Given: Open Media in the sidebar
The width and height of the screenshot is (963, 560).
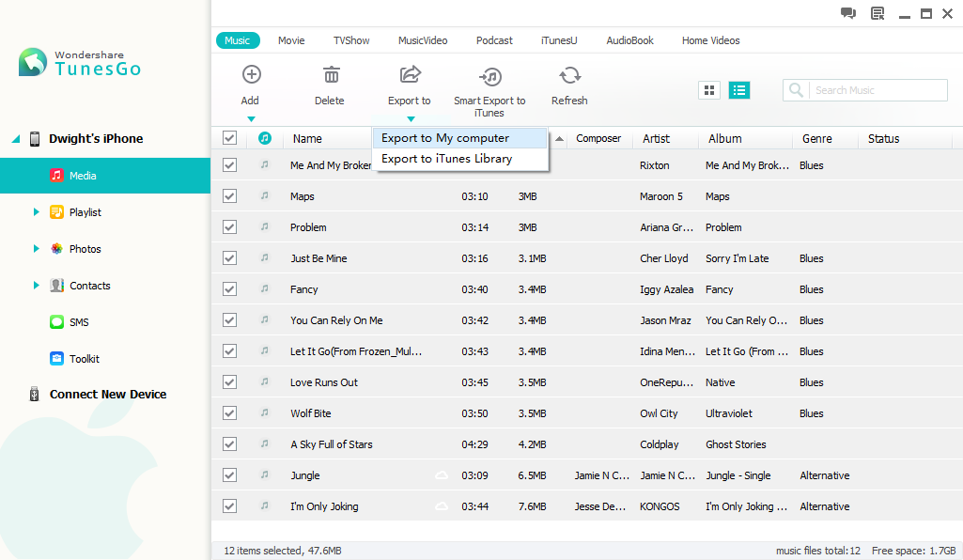Looking at the screenshot, I should click(x=105, y=176).
